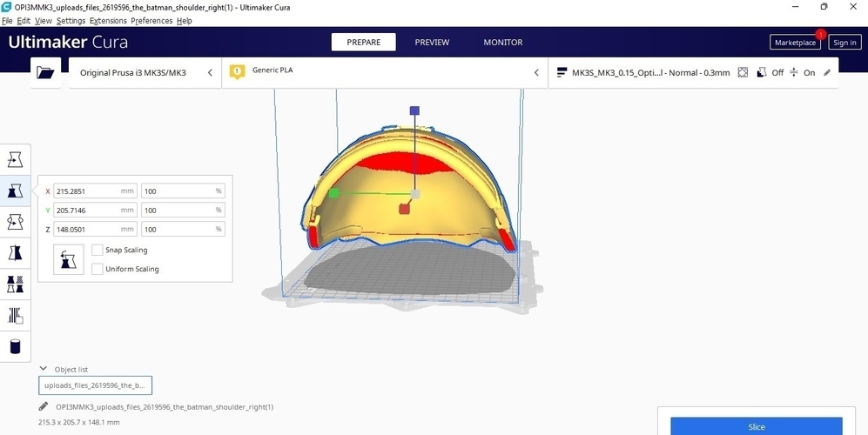Open the Preferences menu

coord(151,21)
